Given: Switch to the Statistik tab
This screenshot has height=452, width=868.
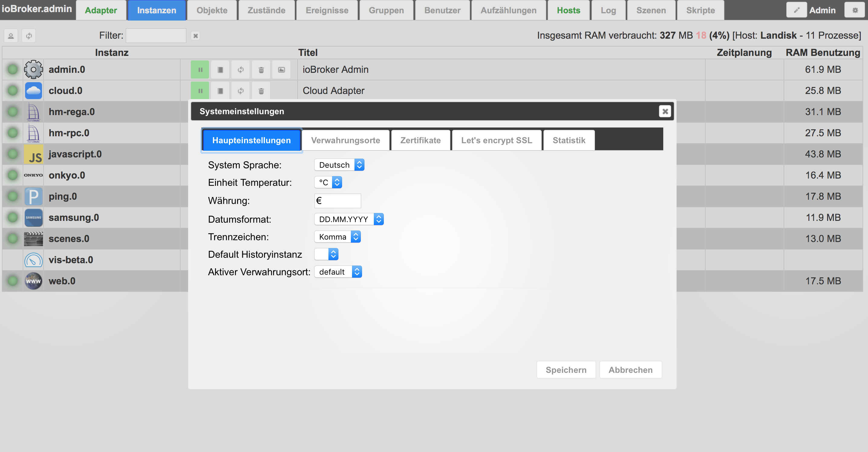Looking at the screenshot, I should [569, 140].
